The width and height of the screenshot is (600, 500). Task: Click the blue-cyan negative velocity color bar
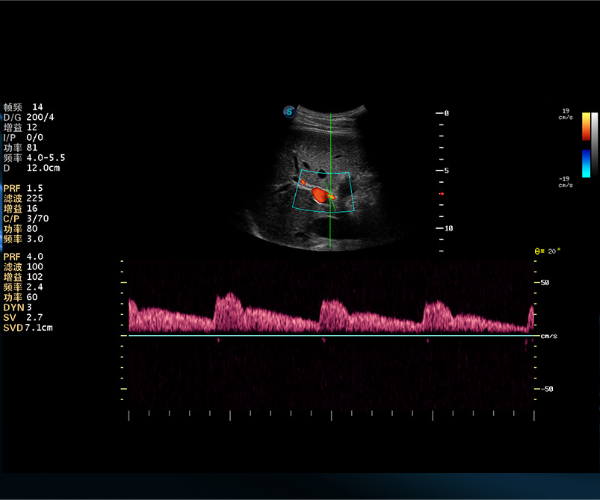point(585,164)
